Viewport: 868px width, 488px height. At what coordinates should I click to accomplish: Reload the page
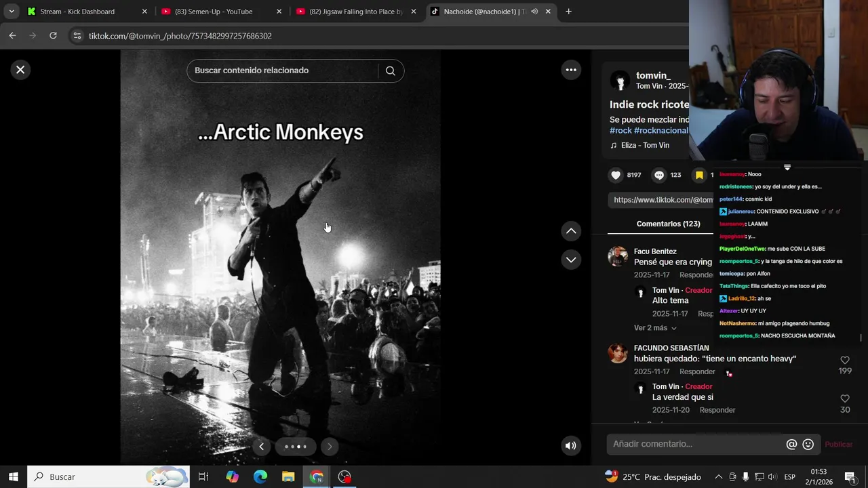tap(53, 36)
